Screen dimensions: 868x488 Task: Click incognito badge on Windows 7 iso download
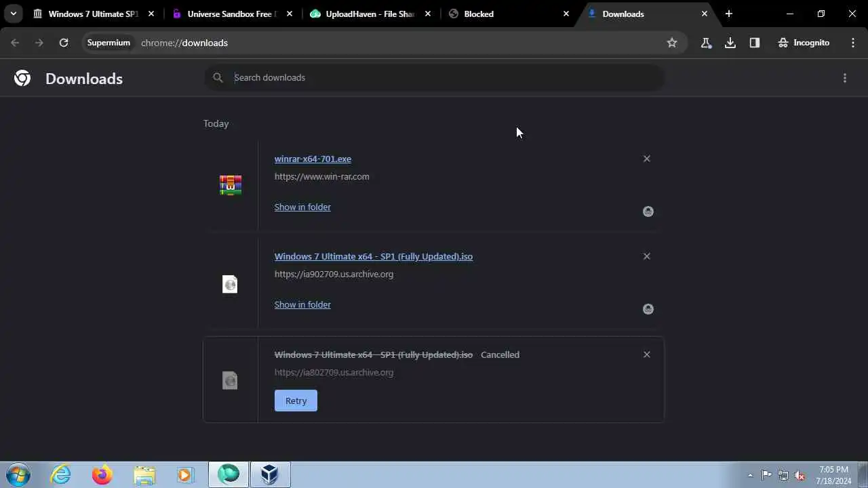click(648, 309)
